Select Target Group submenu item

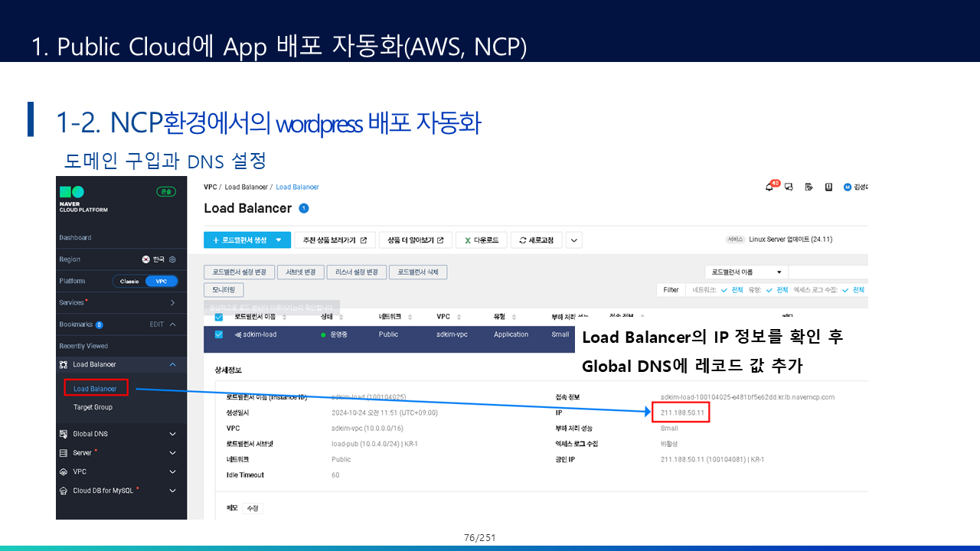93,407
